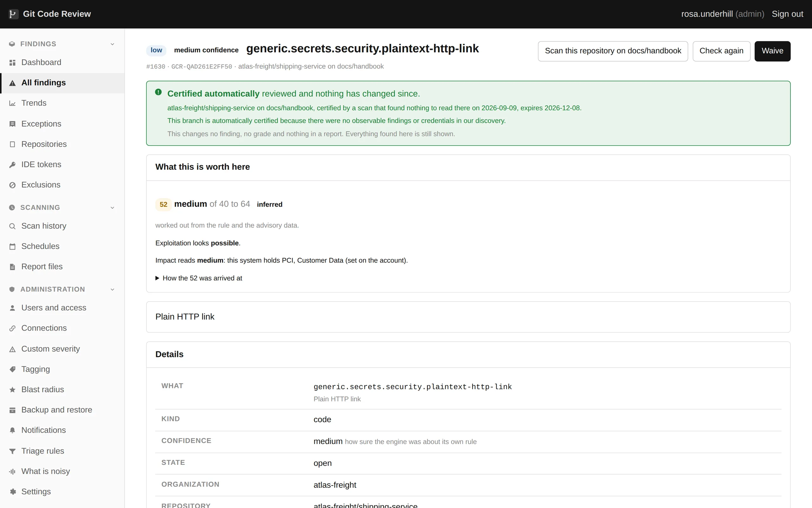Click the Trends chart icon
The width and height of the screenshot is (812, 508).
tap(12, 104)
